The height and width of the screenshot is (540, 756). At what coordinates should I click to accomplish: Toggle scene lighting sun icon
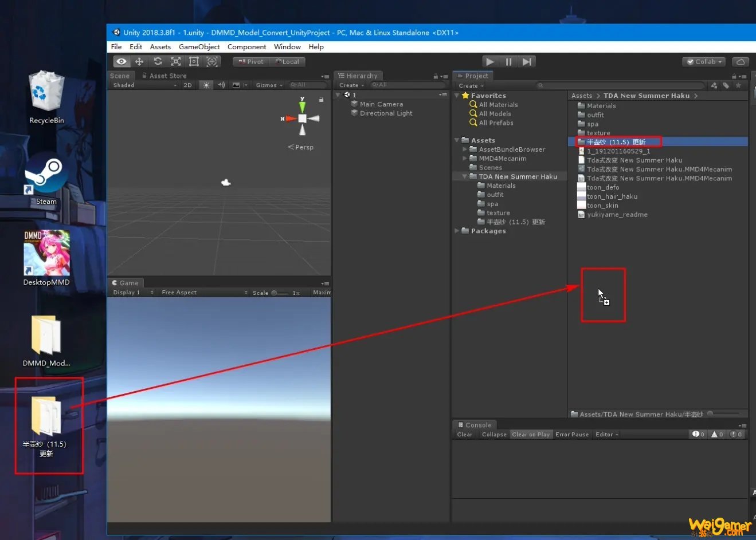point(206,85)
